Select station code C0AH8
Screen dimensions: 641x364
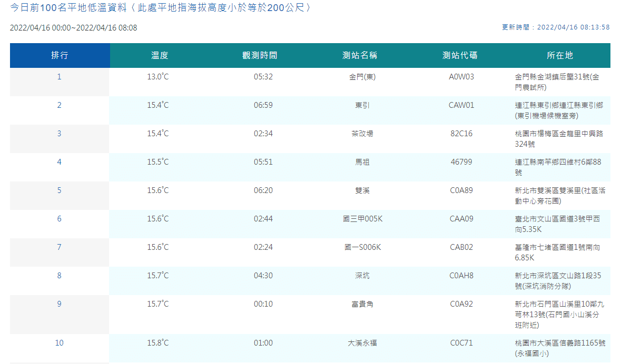point(461,275)
